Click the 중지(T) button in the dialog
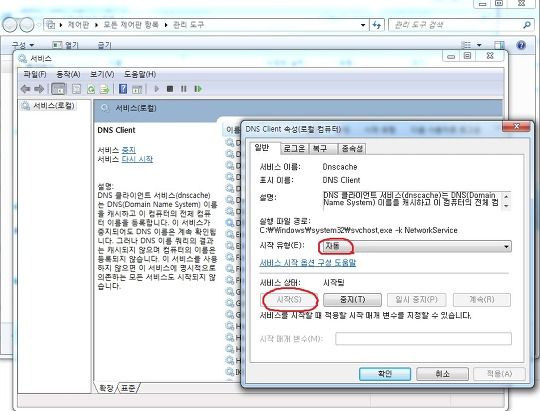 (x=352, y=300)
